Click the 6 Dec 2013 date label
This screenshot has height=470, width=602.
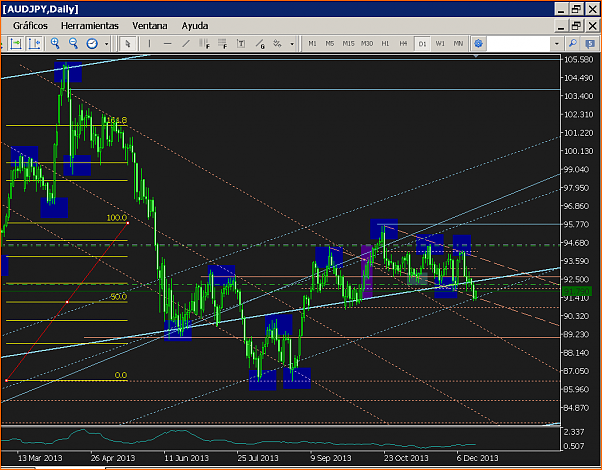click(478, 458)
